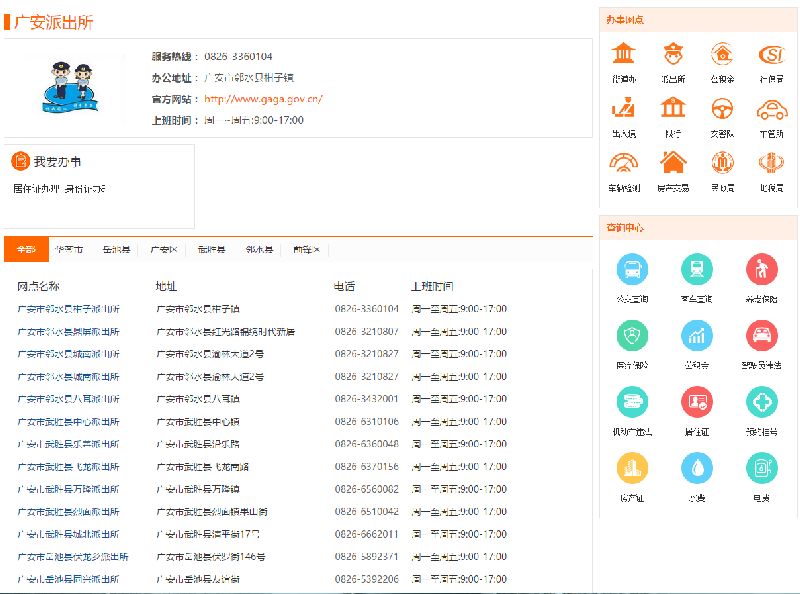Open the 银行 bank building icon
800x594 pixels.
673,109
